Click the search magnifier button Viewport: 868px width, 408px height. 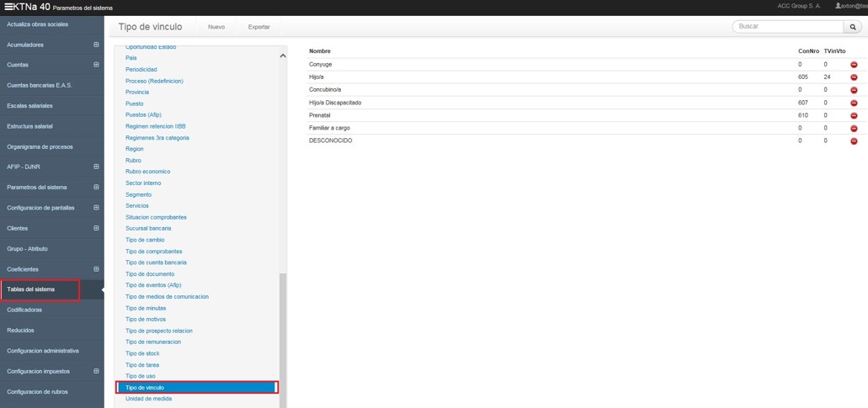click(x=854, y=27)
